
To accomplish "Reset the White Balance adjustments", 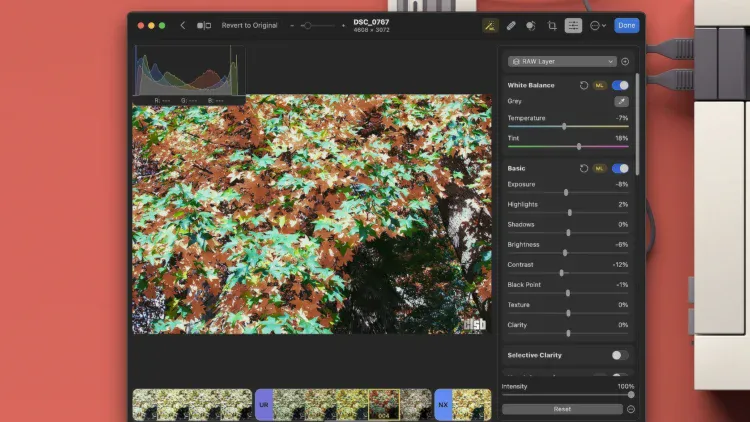I will [584, 85].
